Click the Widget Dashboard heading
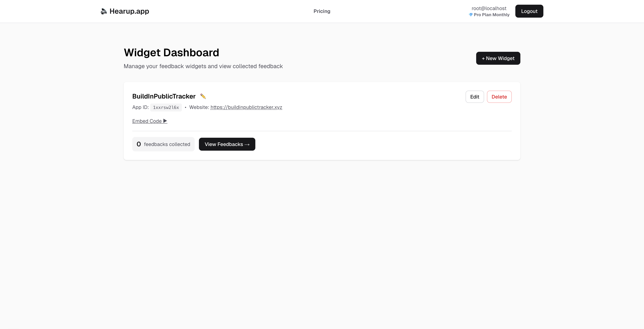644x329 pixels. click(171, 52)
